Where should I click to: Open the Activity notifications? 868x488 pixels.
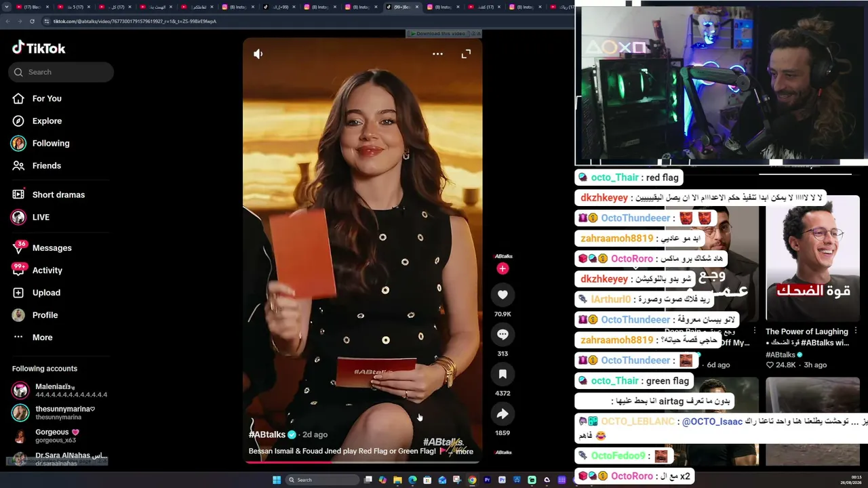point(38,270)
